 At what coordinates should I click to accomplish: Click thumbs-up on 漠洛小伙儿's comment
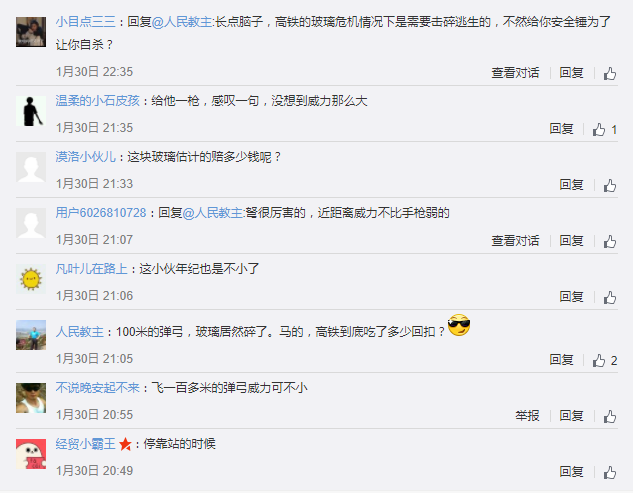(610, 186)
